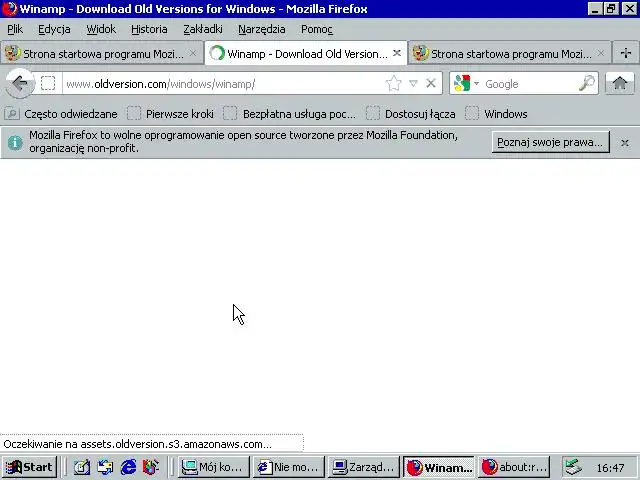Open the Dostosuj łącza bookmark

411,114
